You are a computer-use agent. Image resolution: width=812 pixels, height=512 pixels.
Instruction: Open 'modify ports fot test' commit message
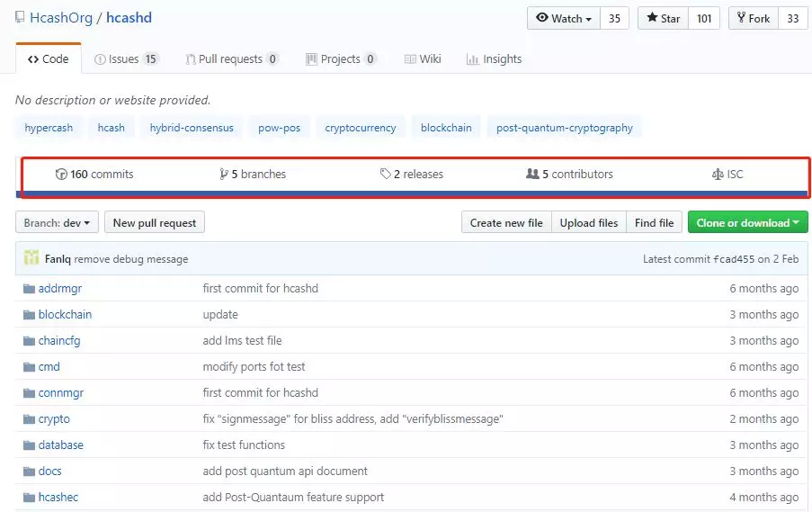point(254,366)
